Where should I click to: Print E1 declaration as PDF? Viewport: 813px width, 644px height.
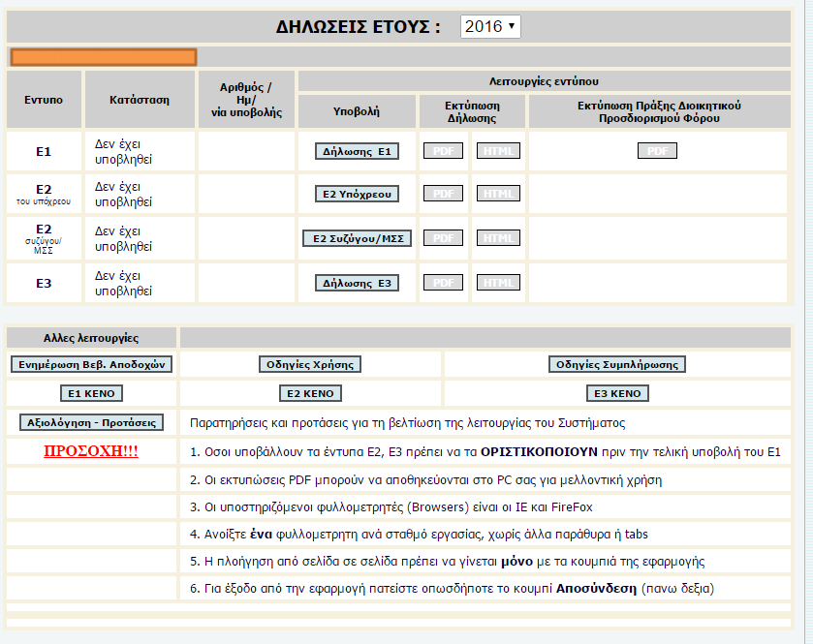point(443,151)
